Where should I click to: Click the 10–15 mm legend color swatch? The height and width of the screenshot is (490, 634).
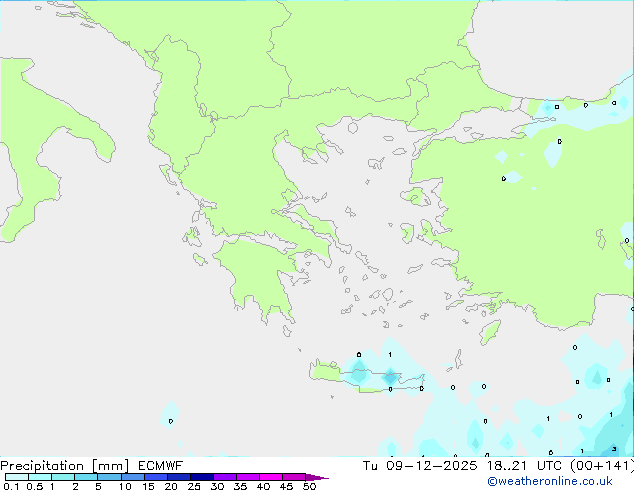(x=132, y=477)
